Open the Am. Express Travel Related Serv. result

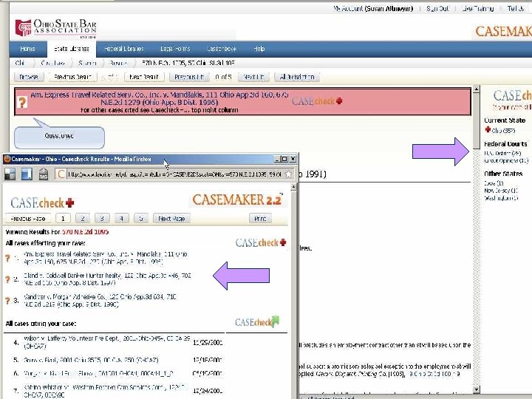106,258
